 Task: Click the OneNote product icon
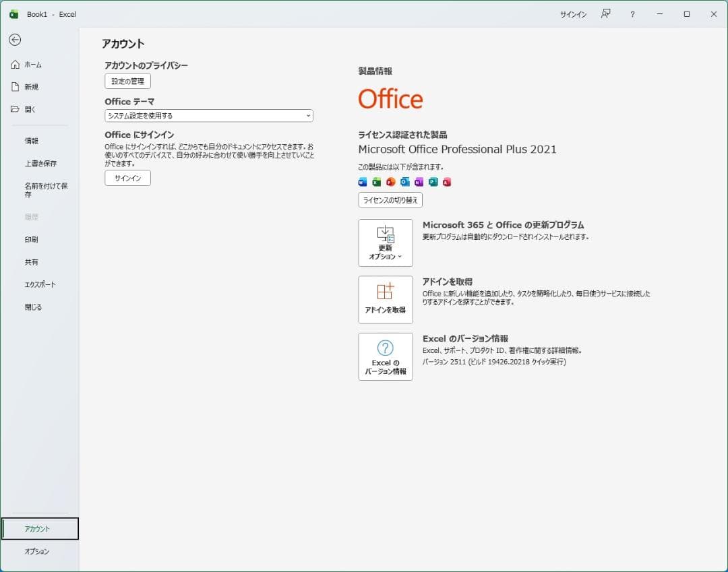point(419,182)
